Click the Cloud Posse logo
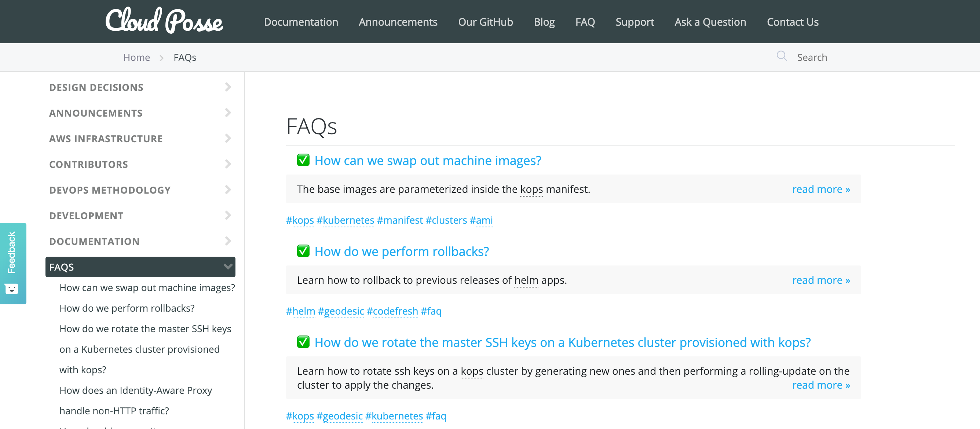This screenshot has width=980, height=429. 164,21
